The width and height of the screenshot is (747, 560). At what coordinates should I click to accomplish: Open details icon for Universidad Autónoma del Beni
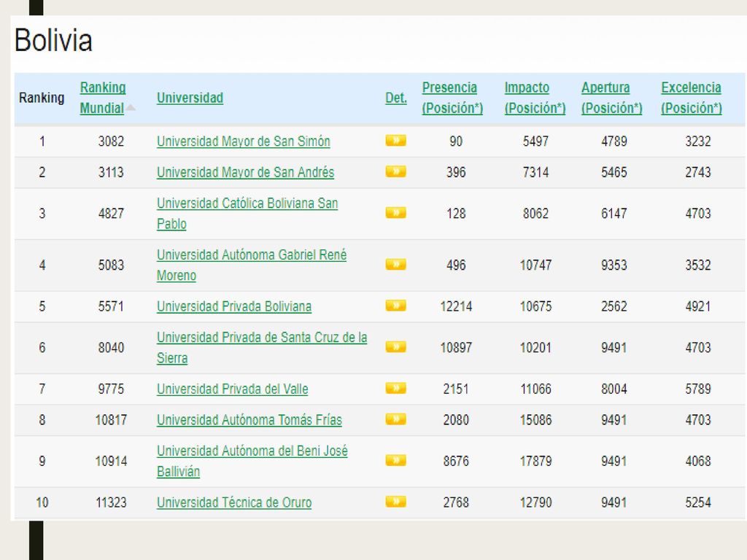(395, 460)
